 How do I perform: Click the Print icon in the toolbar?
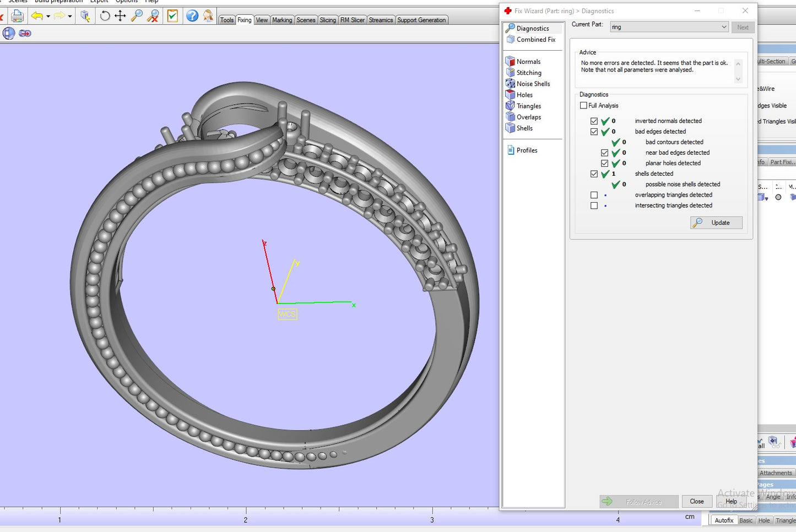pyautogui.click(x=17, y=16)
